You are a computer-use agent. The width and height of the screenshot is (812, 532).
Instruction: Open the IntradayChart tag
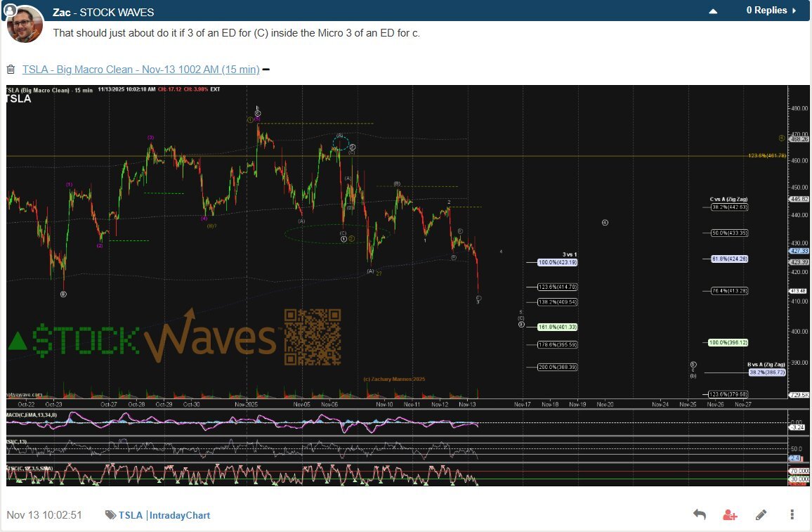180,515
